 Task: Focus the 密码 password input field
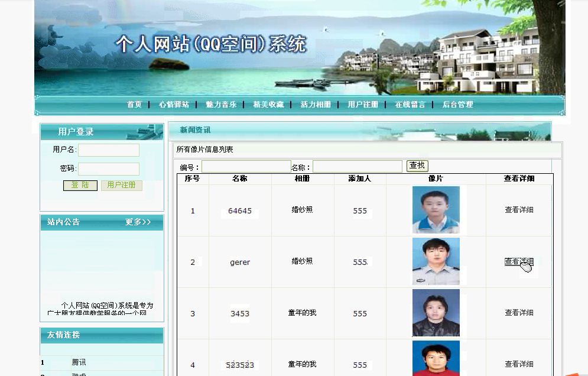coord(109,169)
